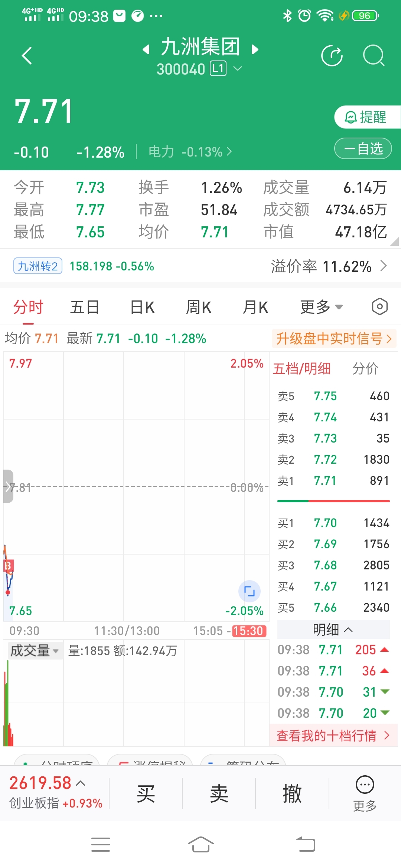The width and height of the screenshot is (401, 868).
Task: Tap Android back navigation icon
Action: (306, 844)
